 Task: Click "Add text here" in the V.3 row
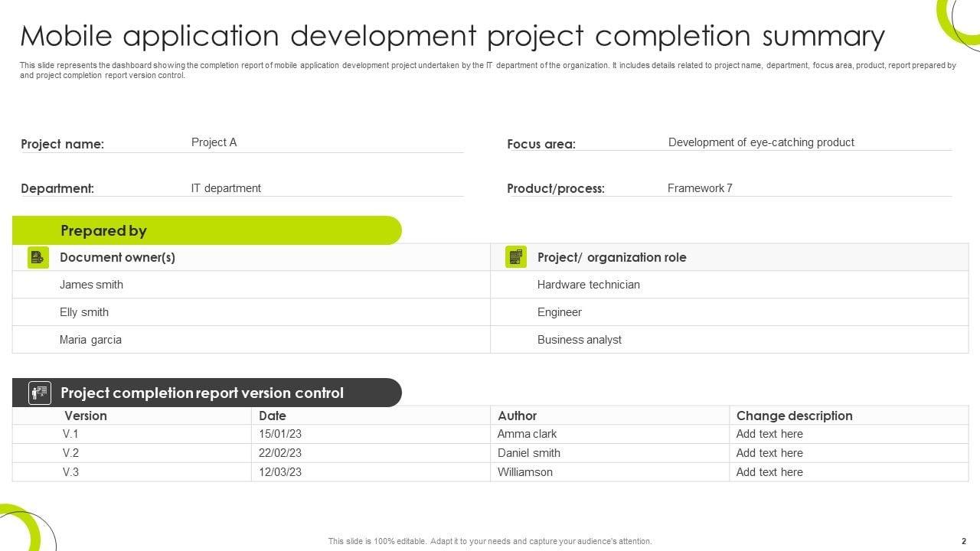pos(769,472)
